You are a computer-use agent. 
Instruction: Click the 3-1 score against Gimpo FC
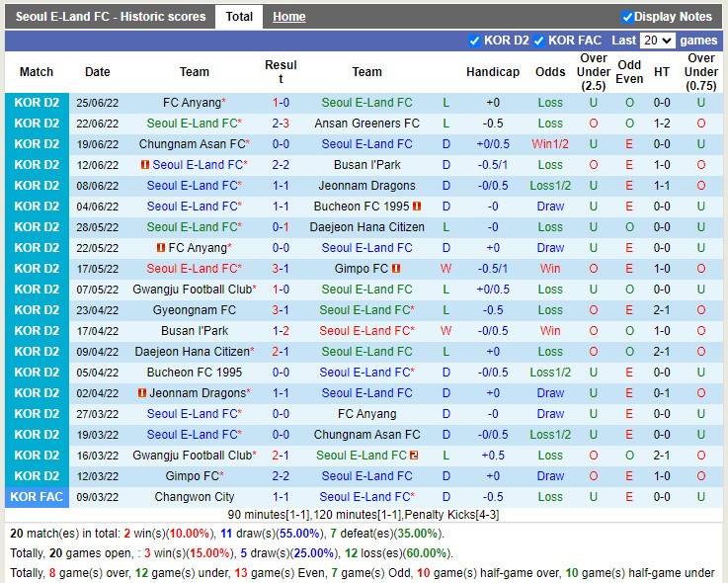(x=281, y=269)
